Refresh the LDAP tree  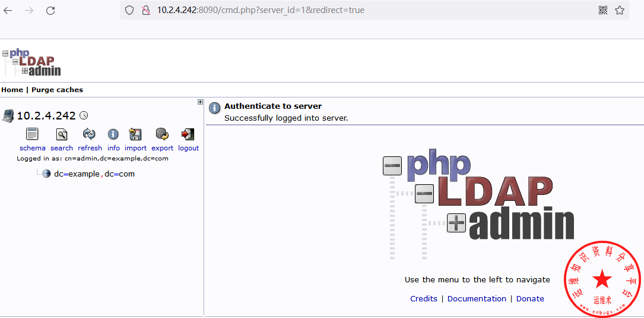coord(89,134)
